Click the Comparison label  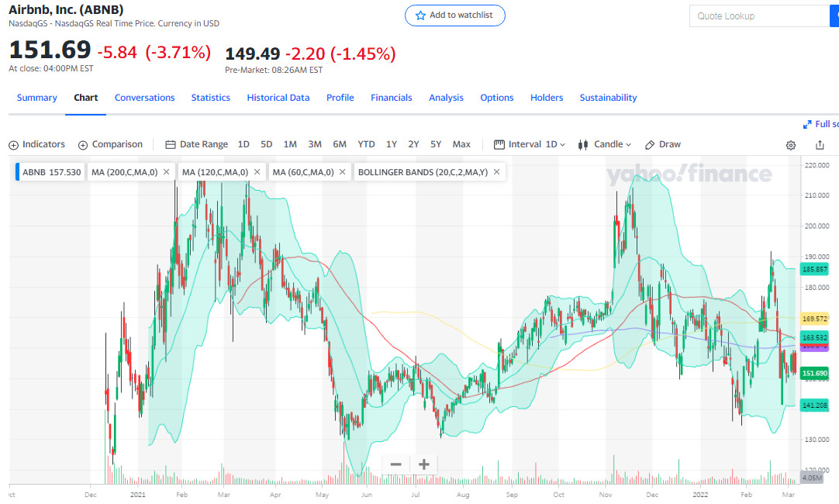click(117, 144)
